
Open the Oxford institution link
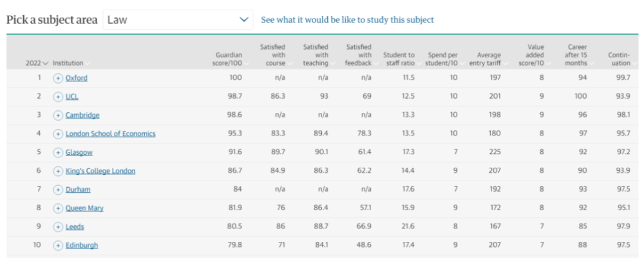[x=76, y=78]
